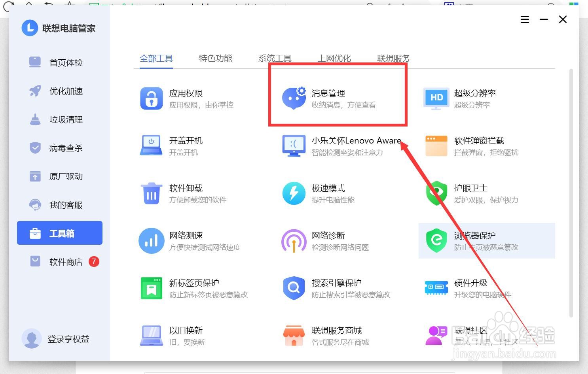This screenshot has height=374, width=588.
Task: Click the 登录享权益 avatar icon
Action: (x=31, y=339)
